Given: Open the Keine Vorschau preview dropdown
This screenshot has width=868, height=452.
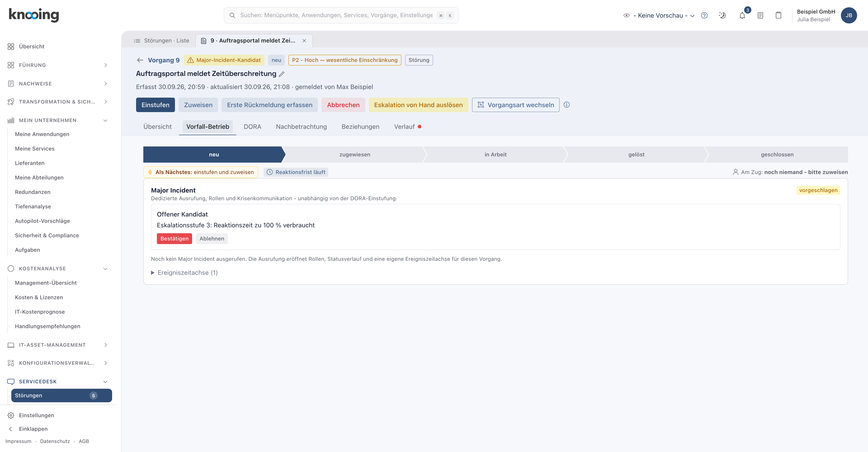Looking at the screenshot, I should coord(659,16).
